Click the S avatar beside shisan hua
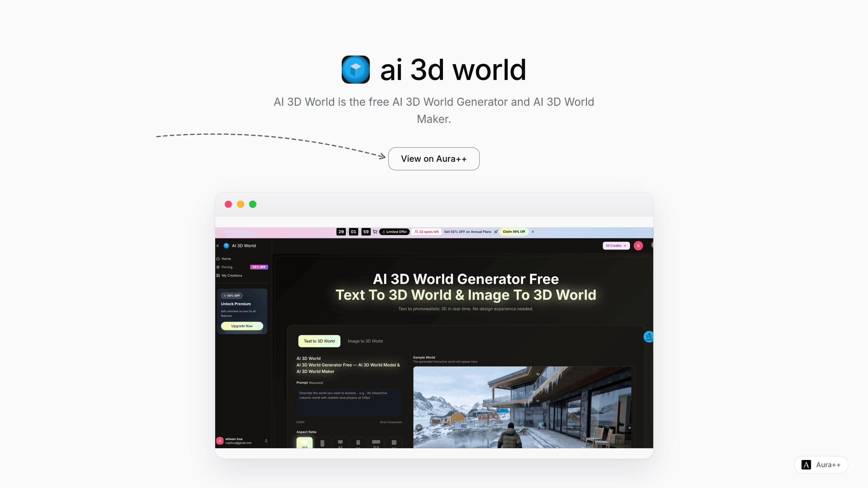 click(220, 441)
